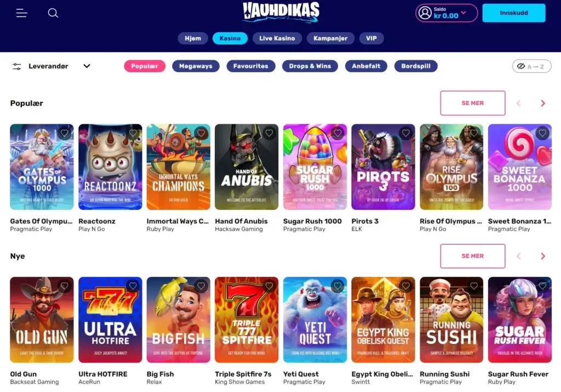Open the Sugar Rush 1000 game thumbnail

coord(315,167)
